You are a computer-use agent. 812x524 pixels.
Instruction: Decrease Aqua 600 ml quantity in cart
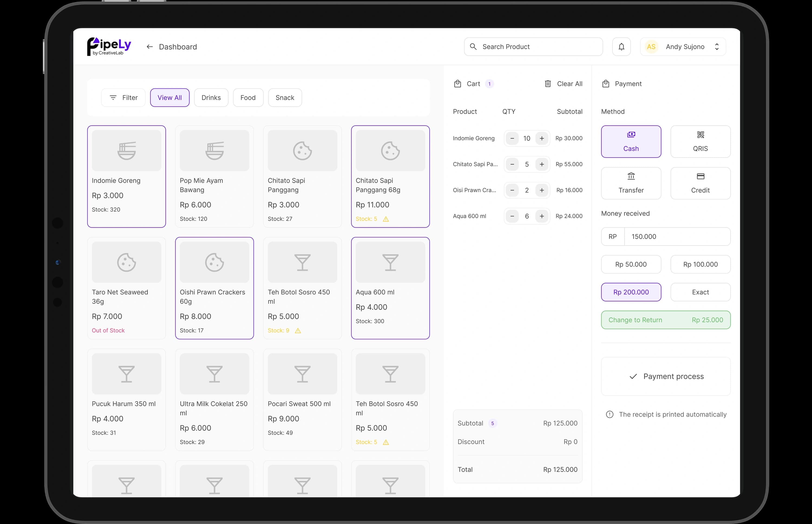tap(512, 216)
